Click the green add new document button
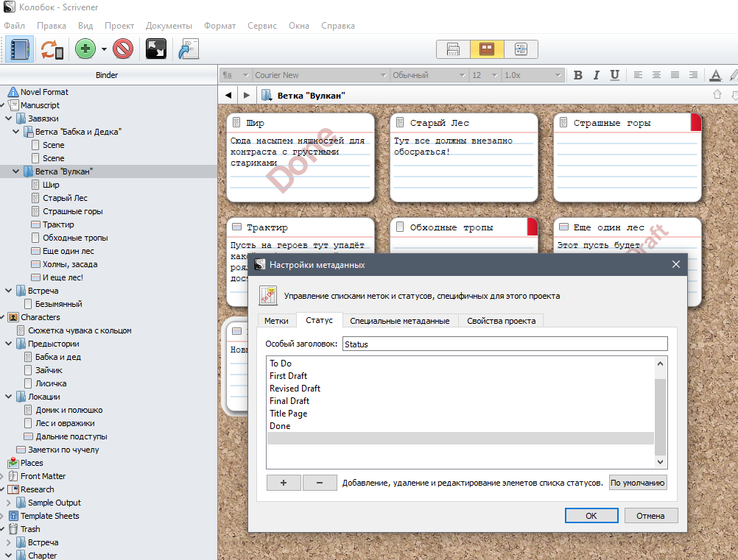 click(86, 49)
